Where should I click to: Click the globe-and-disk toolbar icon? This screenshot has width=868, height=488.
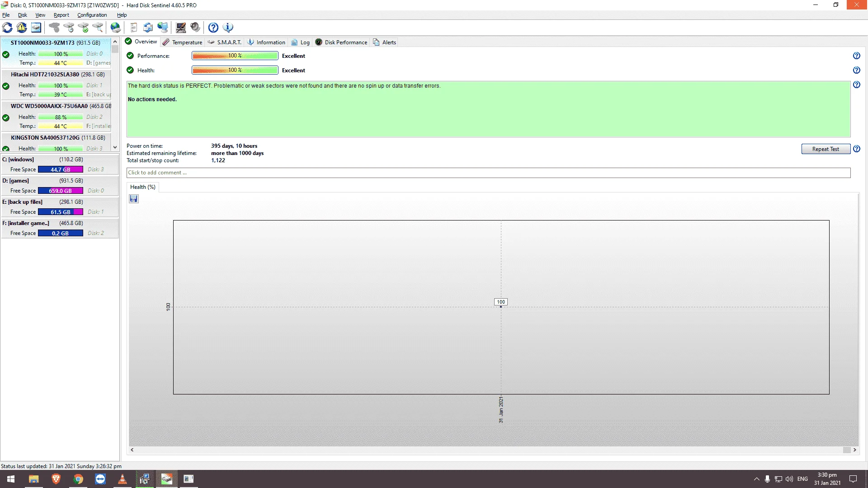click(116, 28)
